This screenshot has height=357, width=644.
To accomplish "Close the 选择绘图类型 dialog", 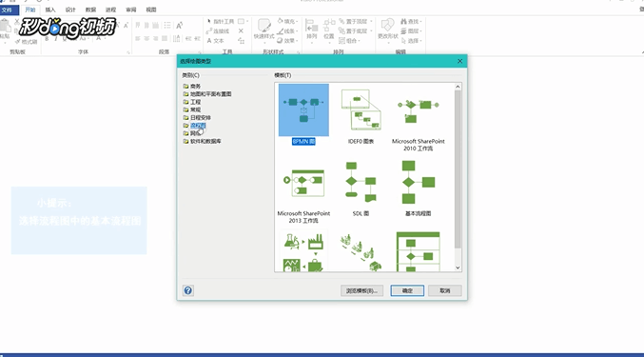I will (x=459, y=61).
